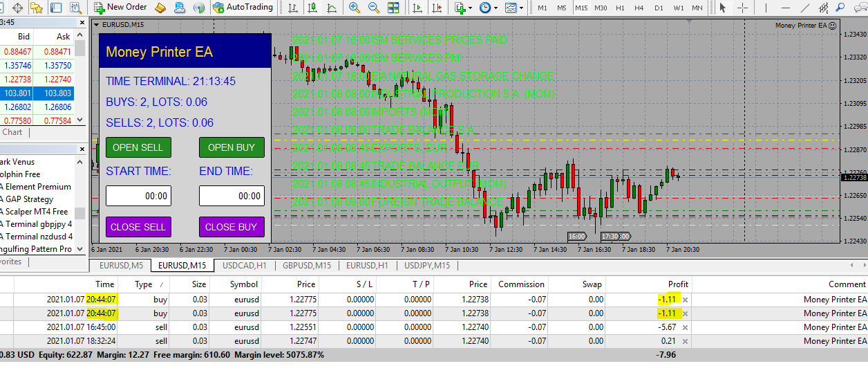Image resolution: width=868 pixels, height=375 pixels.
Task: Select the crosshair tool
Action: pos(743,8)
